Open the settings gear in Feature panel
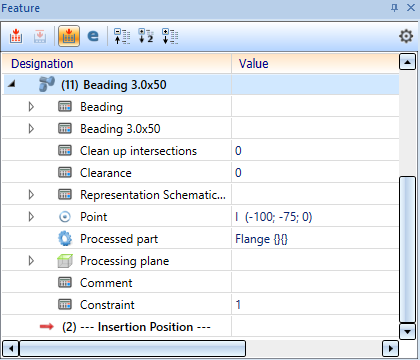 tap(406, 36)
